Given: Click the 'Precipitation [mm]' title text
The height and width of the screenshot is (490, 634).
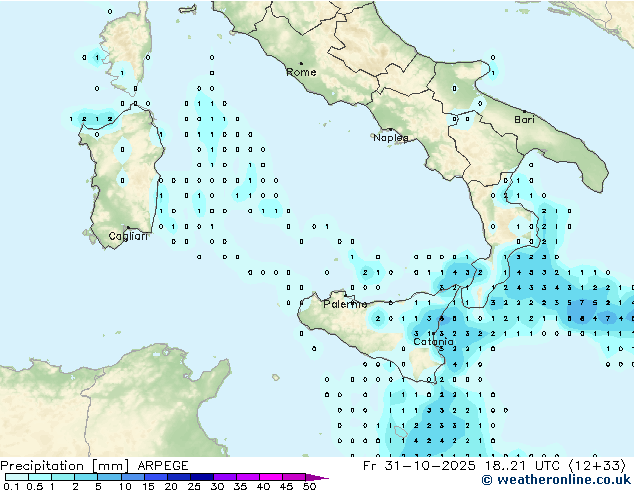Looking at the screenshot, I should pyautogui.click(x=65, y=466).
